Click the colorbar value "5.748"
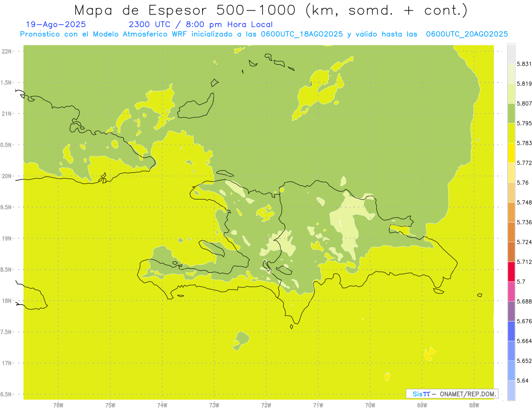Viewport: 532px width, 411px height. coord(524,203)
